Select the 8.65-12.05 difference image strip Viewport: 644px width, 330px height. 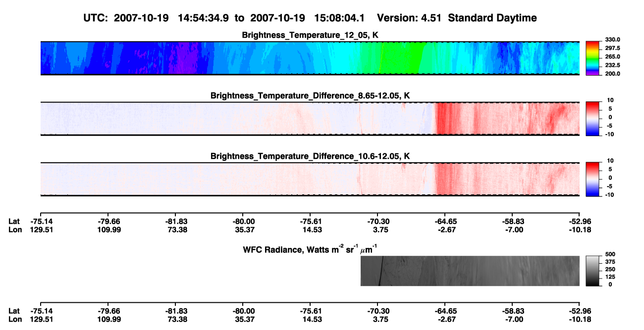(310, 119)
